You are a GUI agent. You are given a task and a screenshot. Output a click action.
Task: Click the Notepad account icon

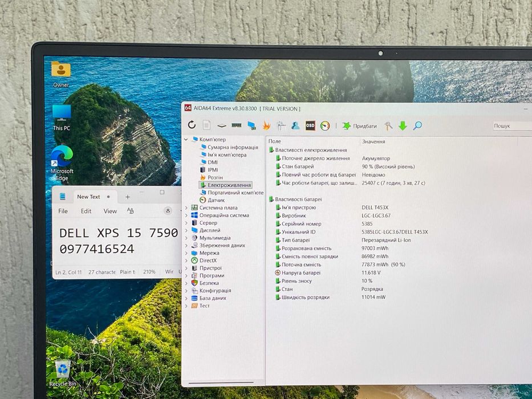[x=168, y=211]
